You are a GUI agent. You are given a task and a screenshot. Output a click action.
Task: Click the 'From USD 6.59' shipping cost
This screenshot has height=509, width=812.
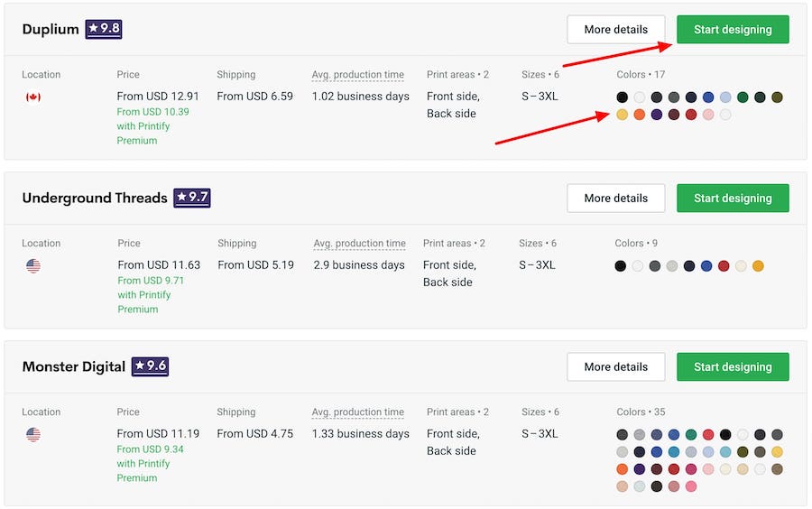click(x=254, y=97)
